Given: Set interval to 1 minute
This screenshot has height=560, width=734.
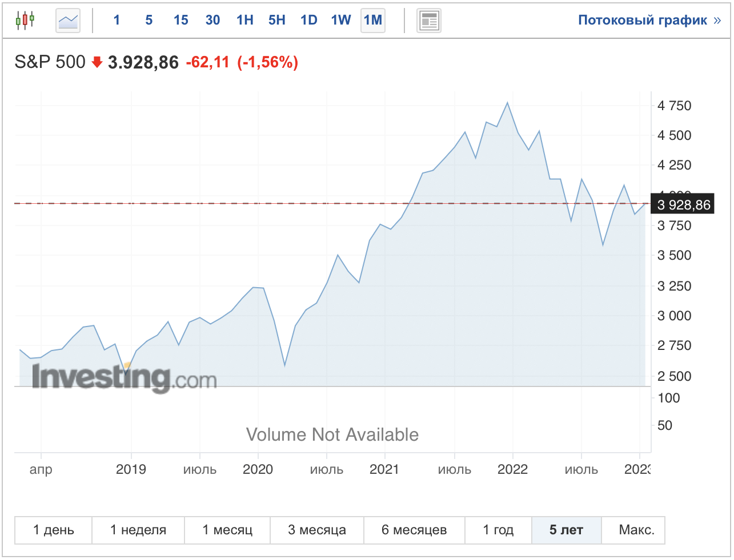Looking at the screenshot, I should pyautogui.click(x=117, y=21).
